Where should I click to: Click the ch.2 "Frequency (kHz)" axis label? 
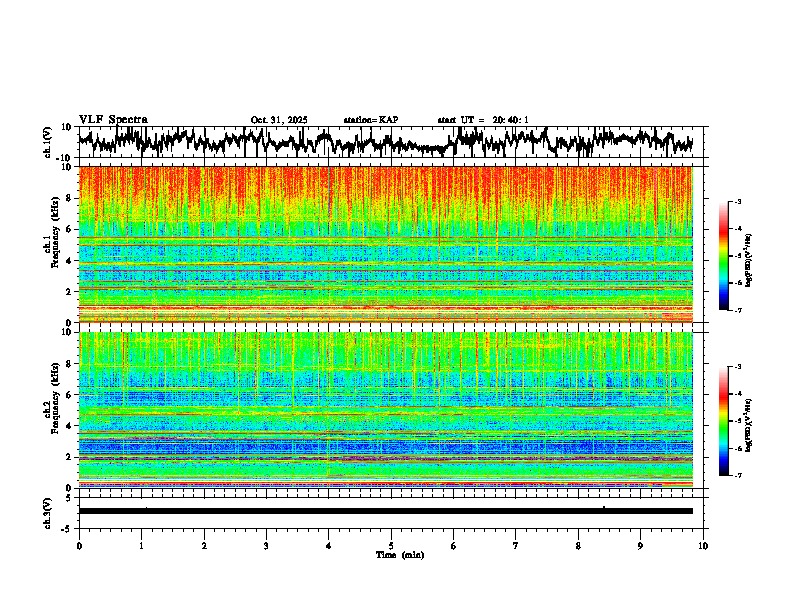[x=55, y=398]
